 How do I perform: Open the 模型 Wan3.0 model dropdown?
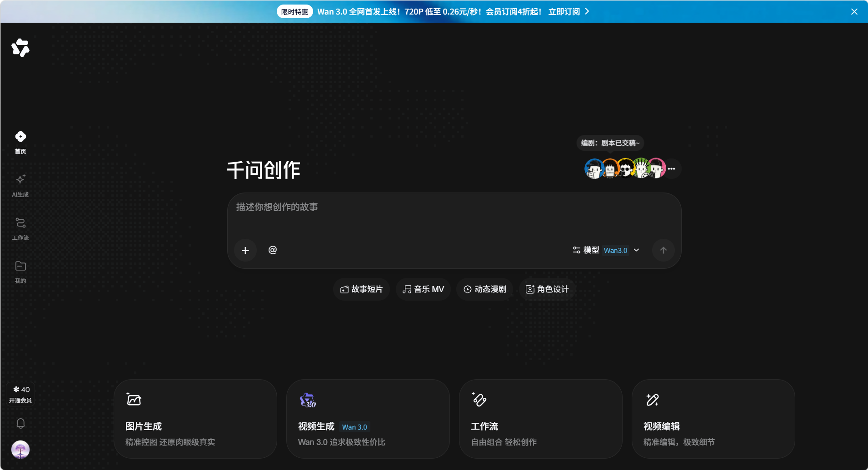coord(606,250)
